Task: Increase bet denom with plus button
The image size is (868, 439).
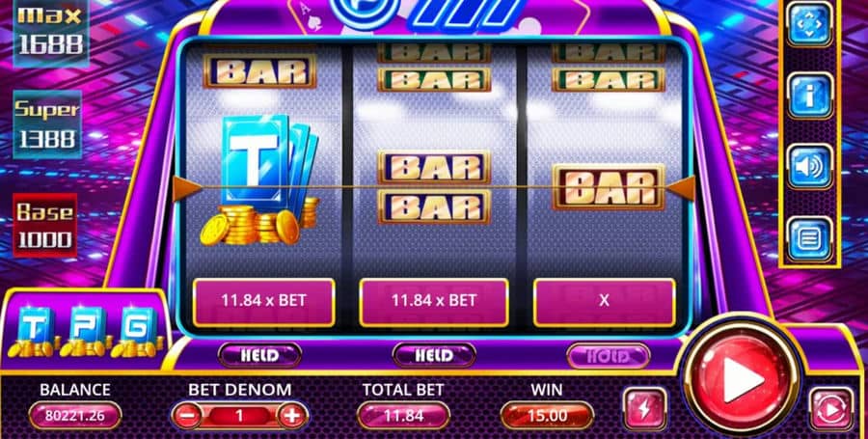Action: coord(291,415)
